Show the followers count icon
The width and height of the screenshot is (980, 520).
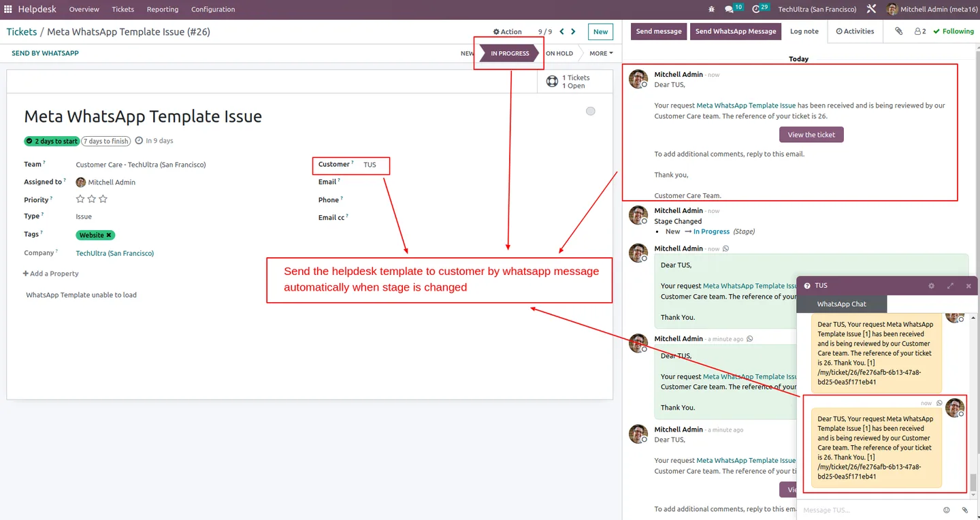click(920, 31)
